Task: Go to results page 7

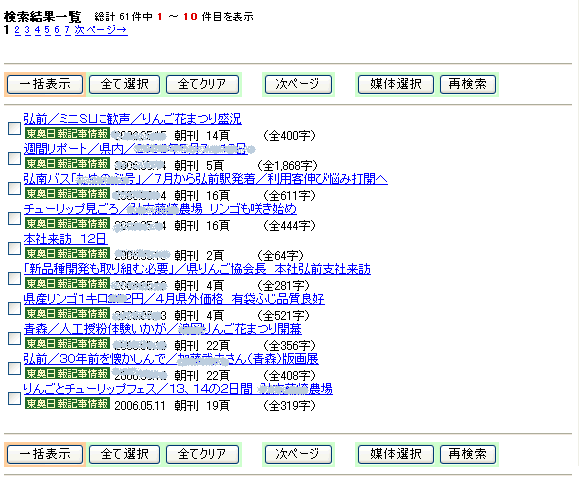Action: click(x=67, y=30)
